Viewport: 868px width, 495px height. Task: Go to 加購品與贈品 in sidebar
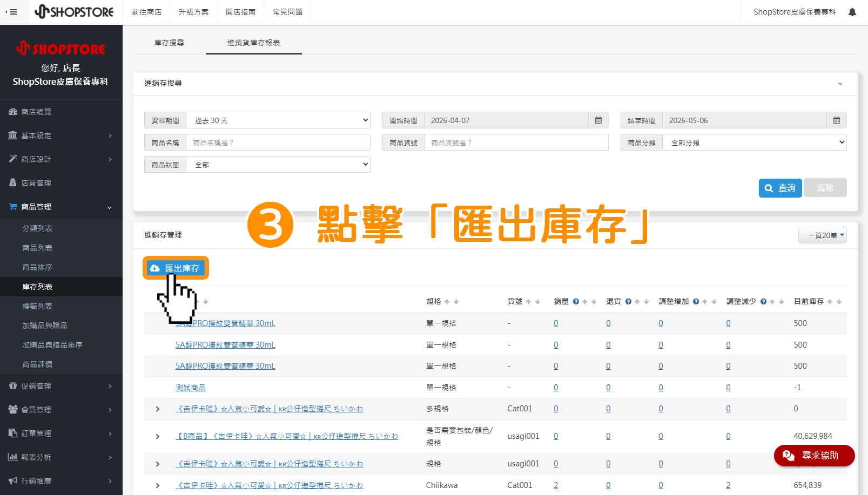(x=61, y=326)
